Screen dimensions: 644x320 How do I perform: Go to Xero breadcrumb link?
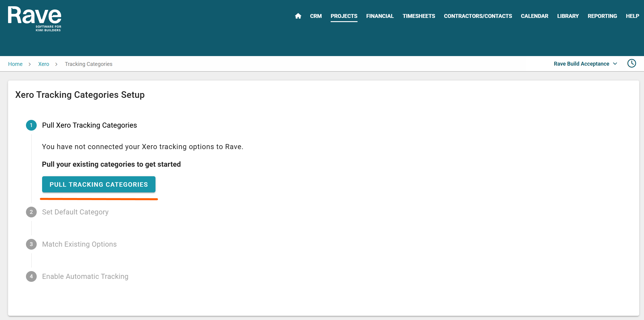click(x=44, y=64)
